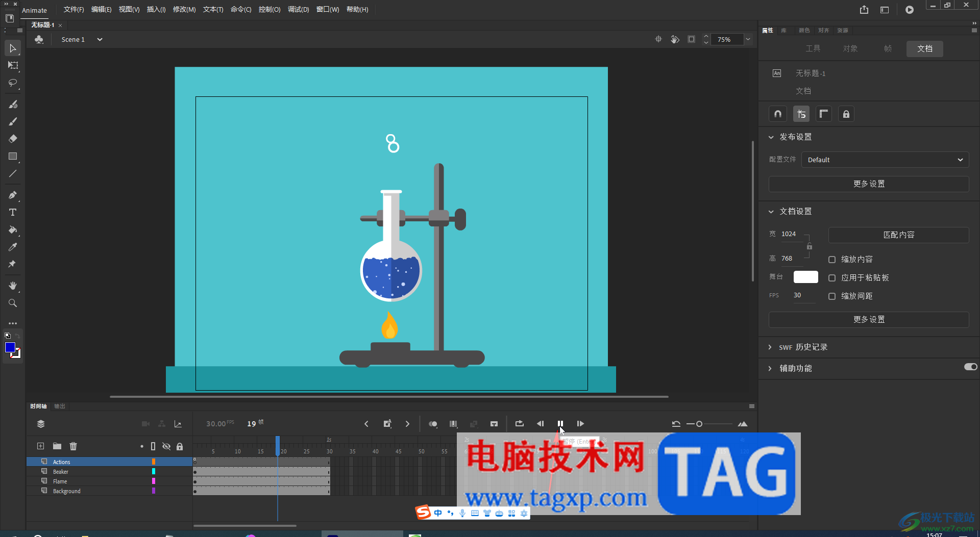This screenshot has height=537, width=980.
Task: Click the new layer icon
Action: [40, 446]
